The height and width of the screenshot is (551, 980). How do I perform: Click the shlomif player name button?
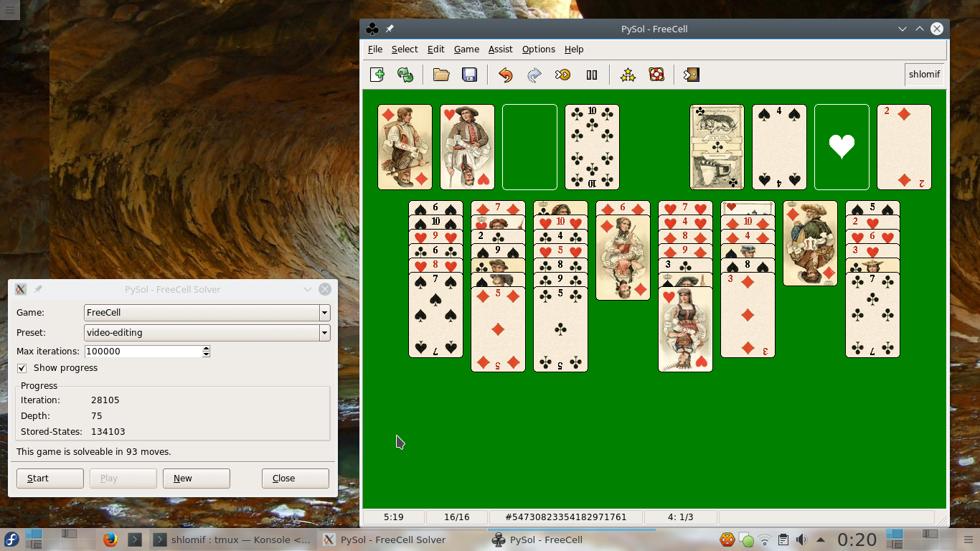click(x=924, y=75)
